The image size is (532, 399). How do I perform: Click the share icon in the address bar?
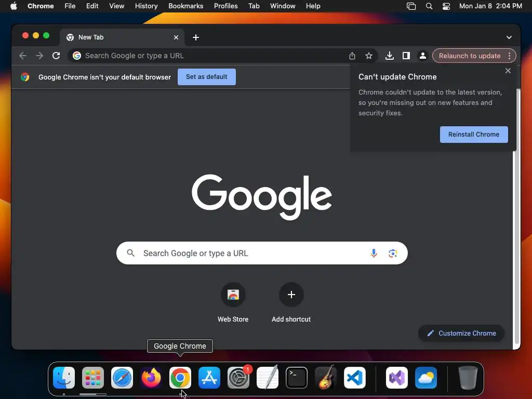click(352, 56)
